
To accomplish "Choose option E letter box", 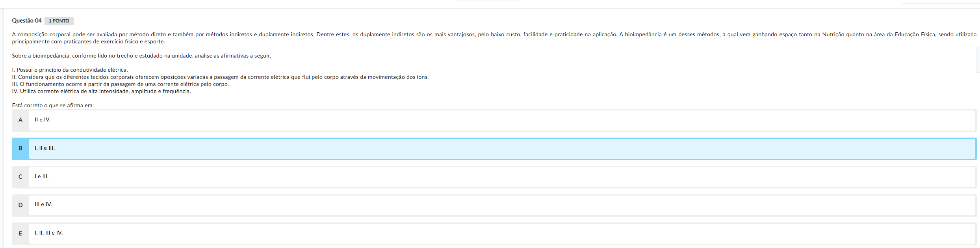I will (20, 233).
